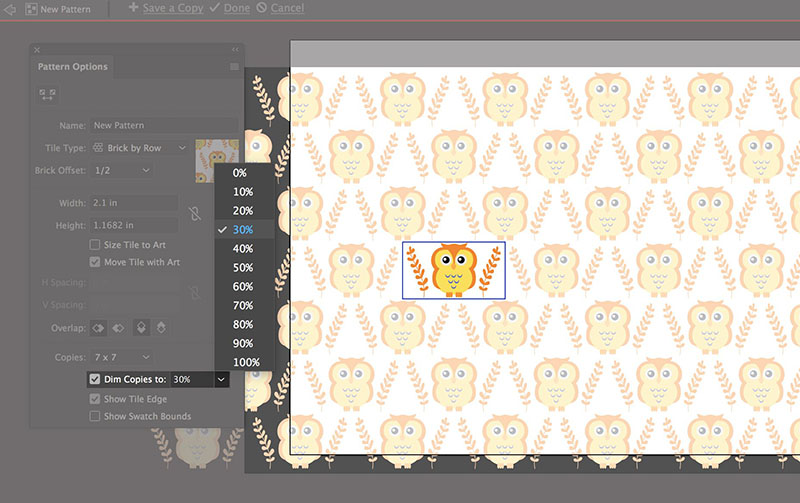This screenshot has width=800, height=503.
Task: Select 90% from the dim list
Action: [x=244, y=343]
